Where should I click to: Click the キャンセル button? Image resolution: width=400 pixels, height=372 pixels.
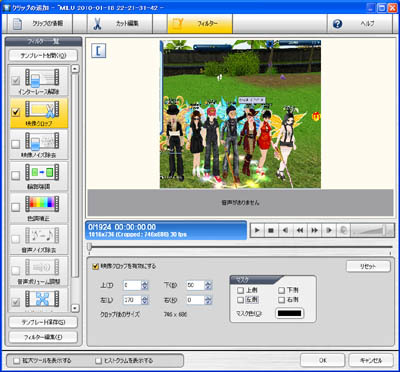click(371, 360)
